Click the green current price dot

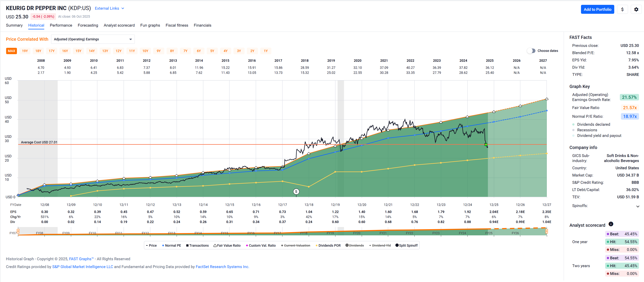click(x=486, y=145)
